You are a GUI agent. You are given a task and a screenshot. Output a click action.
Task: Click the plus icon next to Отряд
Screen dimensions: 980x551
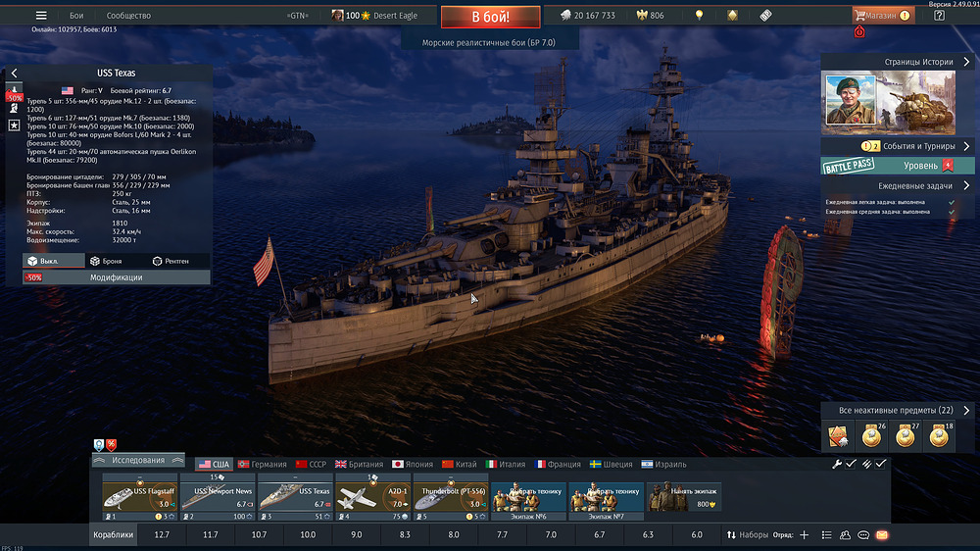click(805, 535)
